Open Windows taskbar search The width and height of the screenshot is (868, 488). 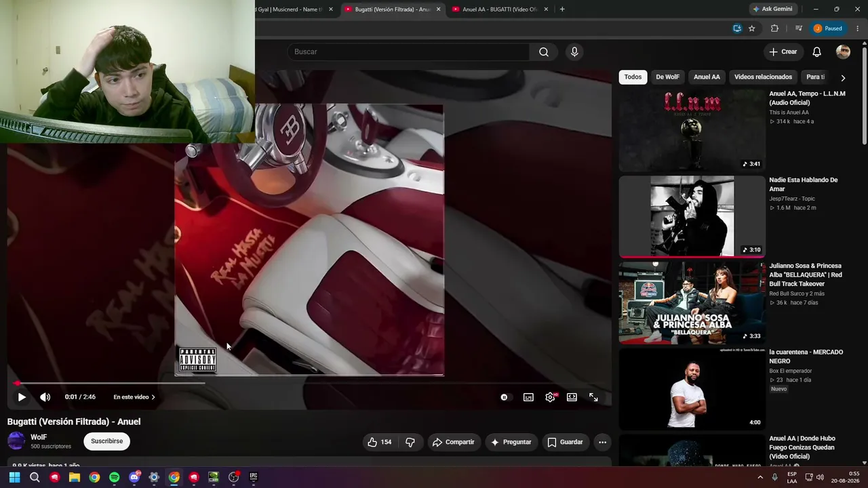[35, 477]
